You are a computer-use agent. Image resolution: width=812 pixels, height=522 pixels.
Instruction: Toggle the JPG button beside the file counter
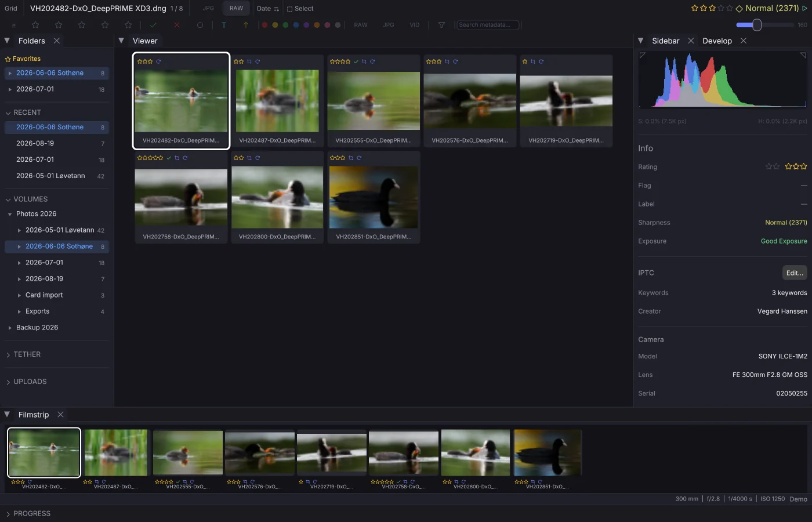tap(208, 8)
